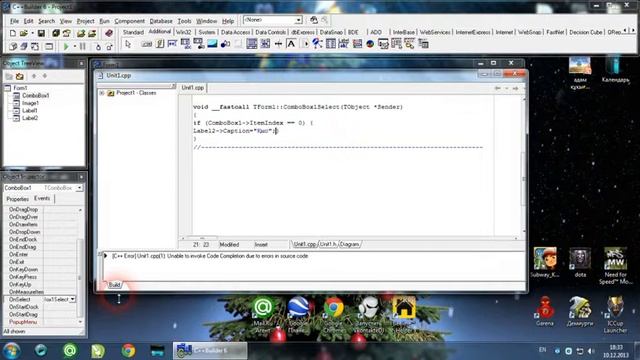This screenshot has height=360, width=640.
Task: Click the Windows Start button
Action: coord(11,351)
